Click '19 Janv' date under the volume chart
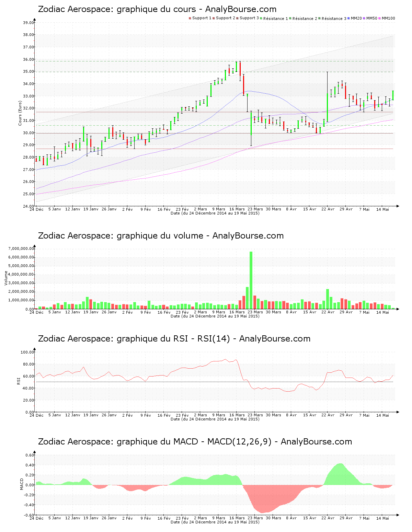Image resolution: width=412 pixels, height=532 pixels. pyautogui.click(x=91, y=312)
